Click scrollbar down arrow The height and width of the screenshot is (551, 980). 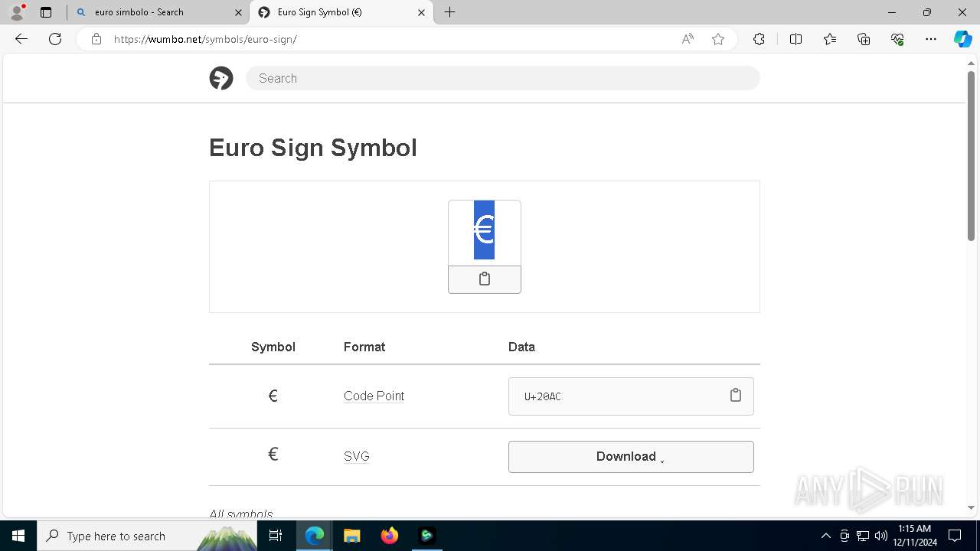972,507
